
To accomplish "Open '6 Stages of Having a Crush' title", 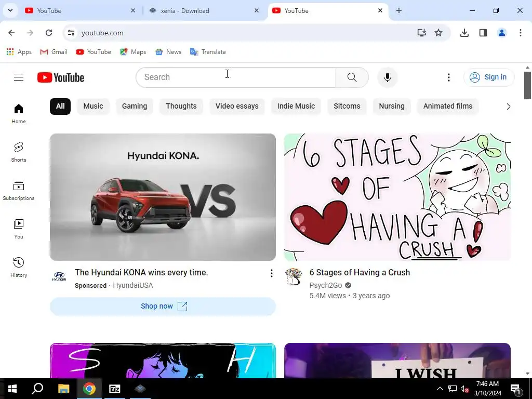I will (360, 272).
